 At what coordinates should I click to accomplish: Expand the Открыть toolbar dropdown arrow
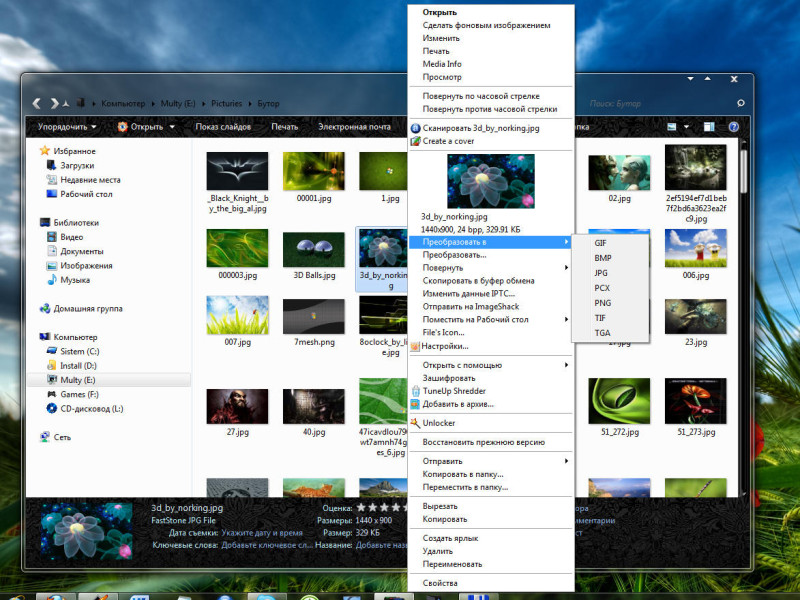click(172, 127)
